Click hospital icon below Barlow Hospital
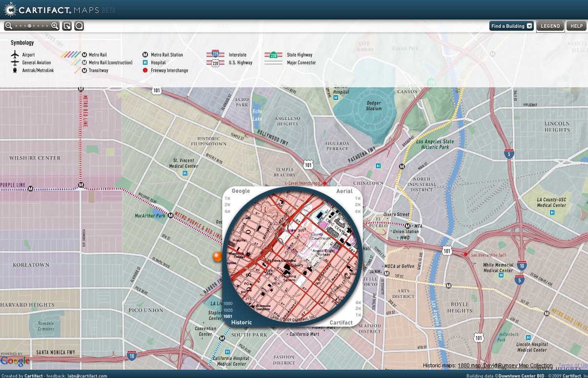The image size is (588, 378). [x=336, y=98]
